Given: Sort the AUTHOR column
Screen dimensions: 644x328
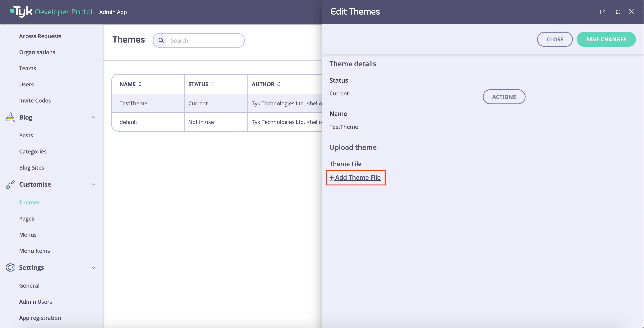Looking at the screenshot, I should [279, 84].
